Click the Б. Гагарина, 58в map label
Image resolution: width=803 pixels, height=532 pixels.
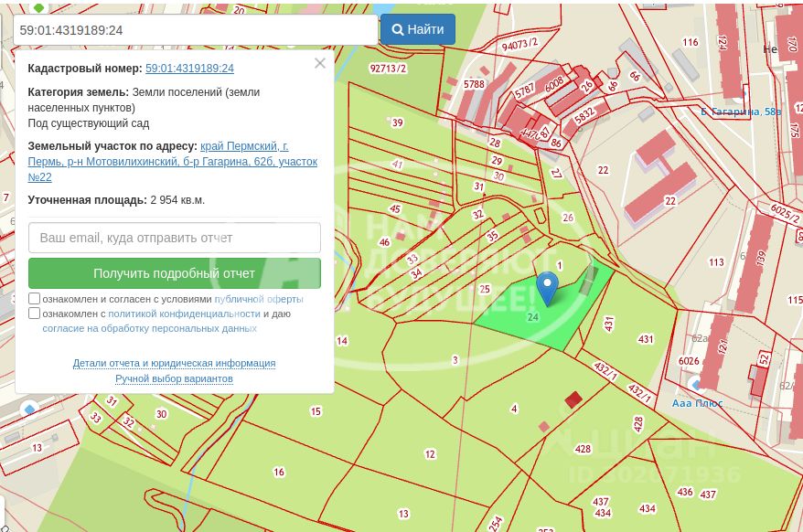coord(741,112)
